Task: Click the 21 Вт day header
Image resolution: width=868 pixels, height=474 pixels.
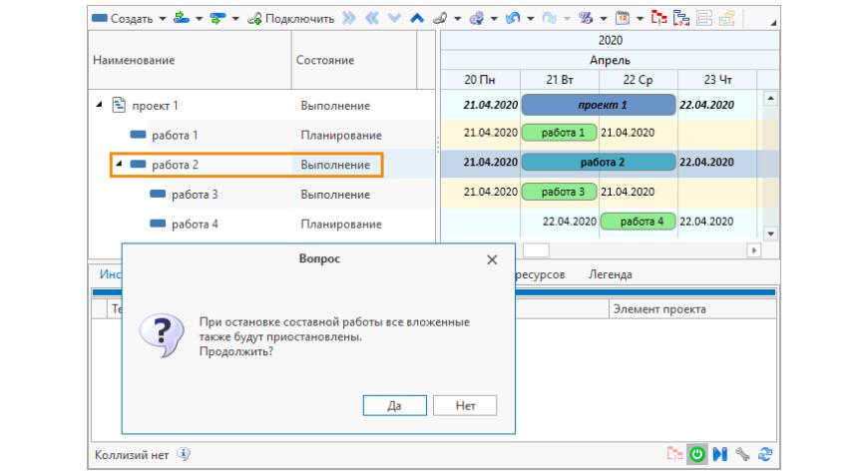Action: (560, 80)
